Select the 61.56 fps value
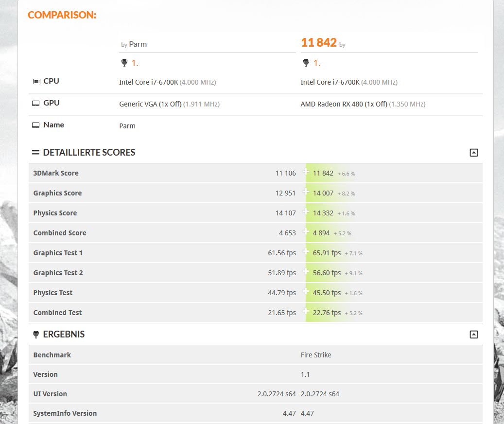 click(x=282, y=253)
